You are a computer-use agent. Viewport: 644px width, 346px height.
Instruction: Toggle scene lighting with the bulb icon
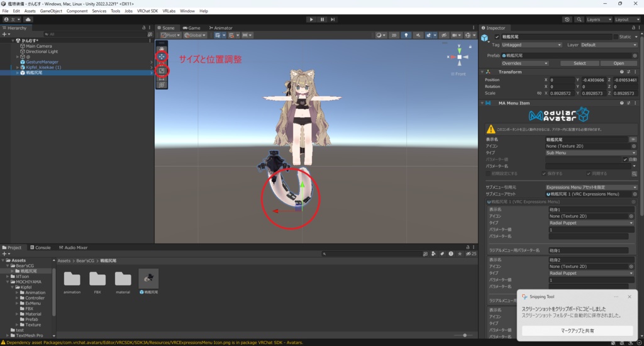(406, 35)
